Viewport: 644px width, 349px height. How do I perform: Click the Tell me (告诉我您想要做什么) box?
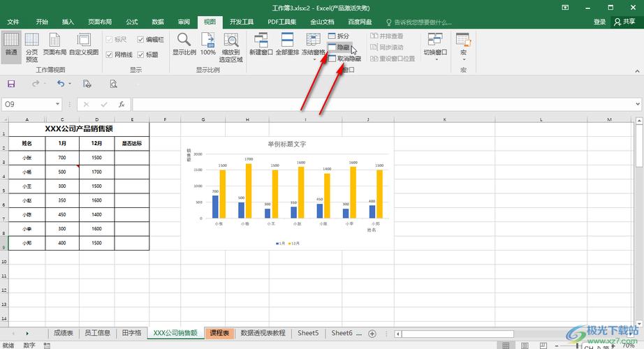click(419, 22)
